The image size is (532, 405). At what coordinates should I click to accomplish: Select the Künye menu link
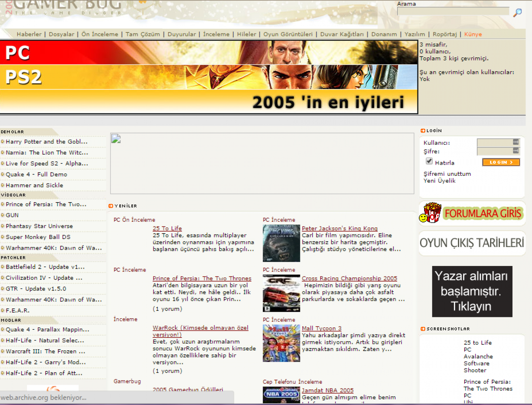pos(473,34)
